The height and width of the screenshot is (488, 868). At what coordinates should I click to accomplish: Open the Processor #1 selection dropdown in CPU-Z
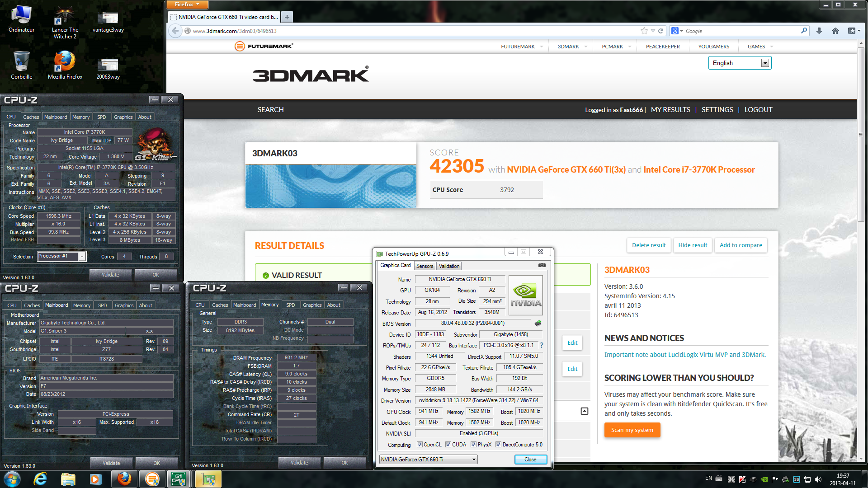click(x=61, y=256)
